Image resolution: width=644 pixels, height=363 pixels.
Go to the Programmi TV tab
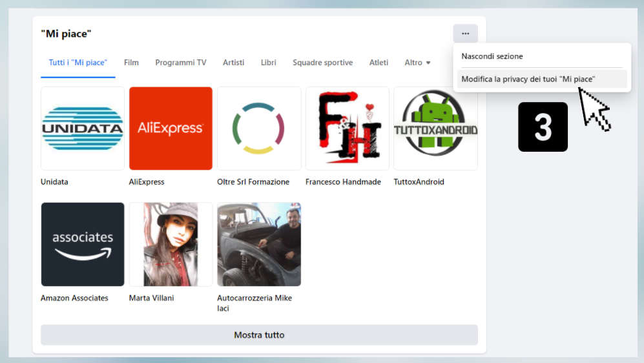point(181,63)
